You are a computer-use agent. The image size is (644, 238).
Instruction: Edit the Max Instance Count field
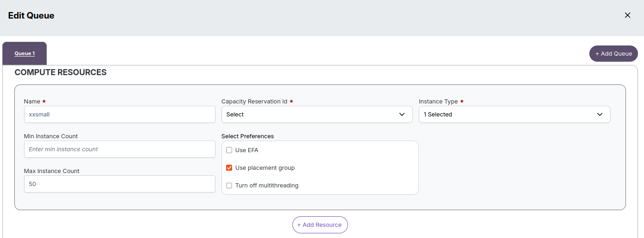pyautogui.click(x=120, y=184)
